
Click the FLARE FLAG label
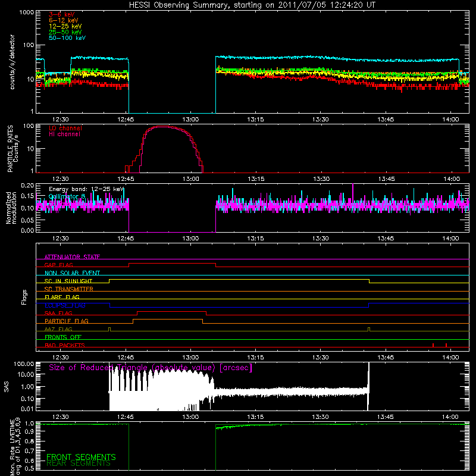[62, 297]
